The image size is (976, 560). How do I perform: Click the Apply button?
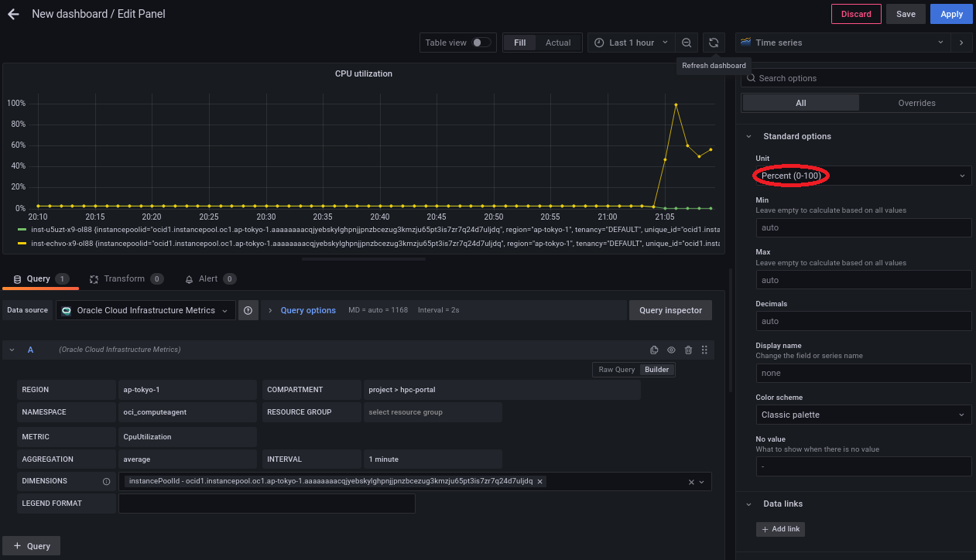click(x=951, y=14)
